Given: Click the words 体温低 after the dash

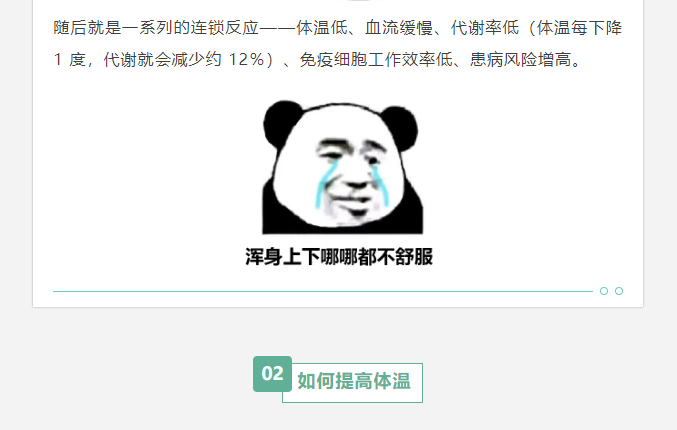Looking at the screenshot, I should 322,28.
